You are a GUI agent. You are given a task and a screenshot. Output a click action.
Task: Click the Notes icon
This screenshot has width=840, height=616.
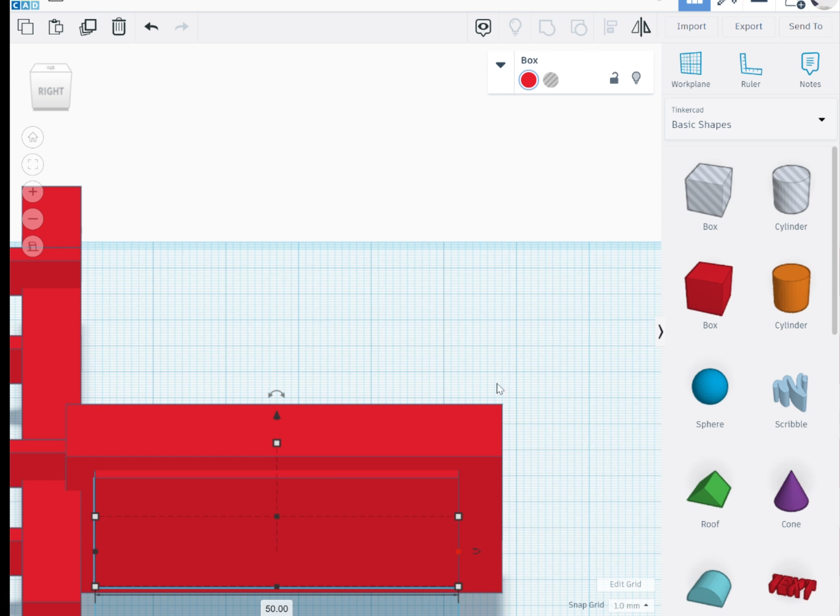click(810, 69)
